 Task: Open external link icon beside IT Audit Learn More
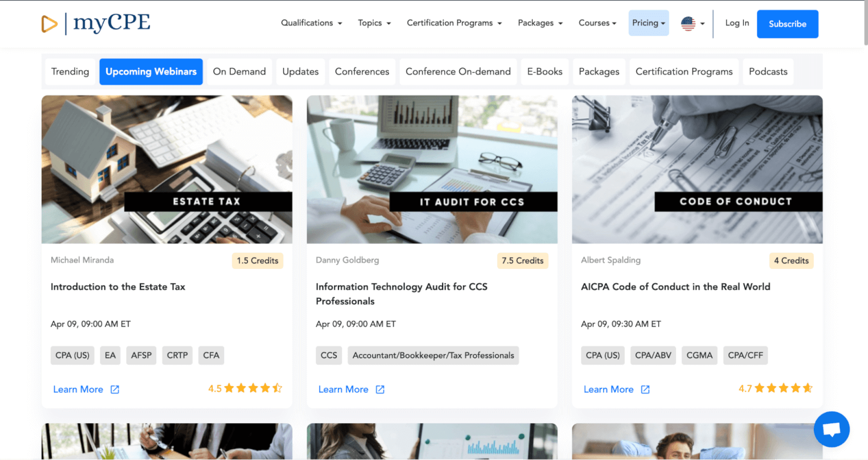click(380, 389)
